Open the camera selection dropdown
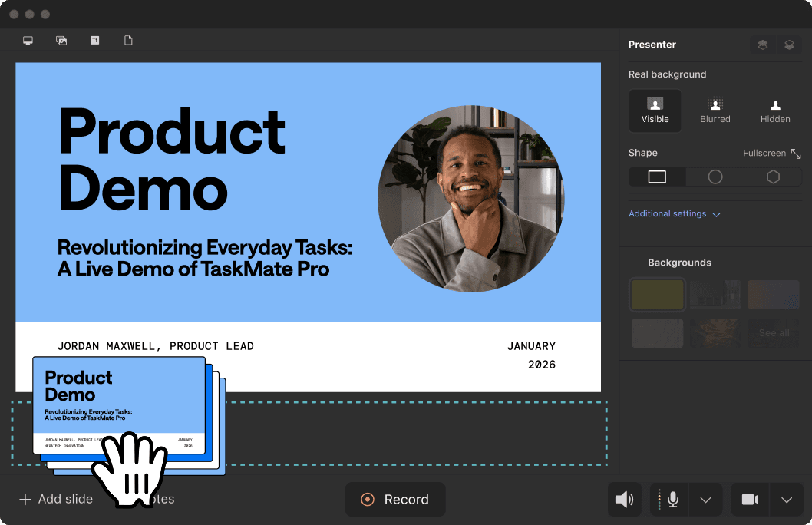Image resolution: width=812 pixels, height=525 pixels. 786,499
